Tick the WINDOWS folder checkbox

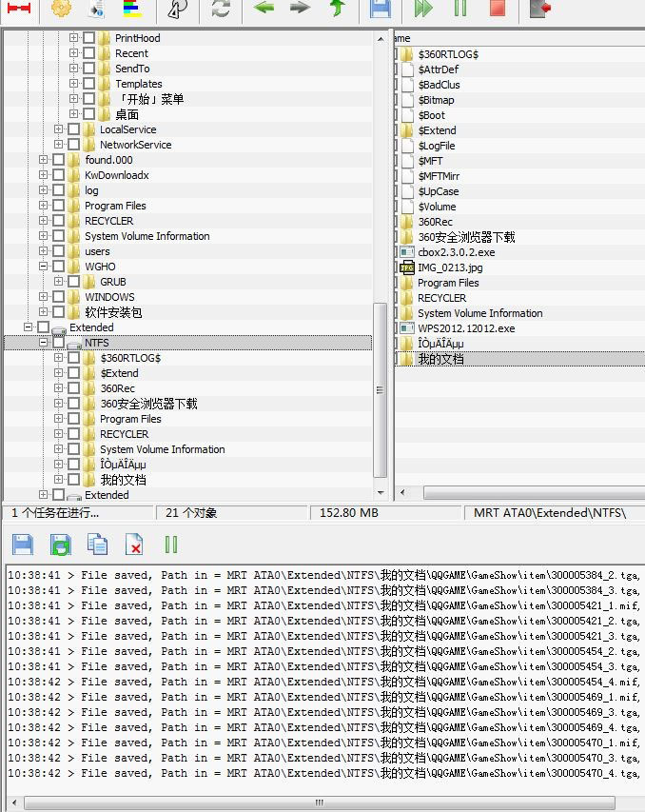tap(59, 297)
